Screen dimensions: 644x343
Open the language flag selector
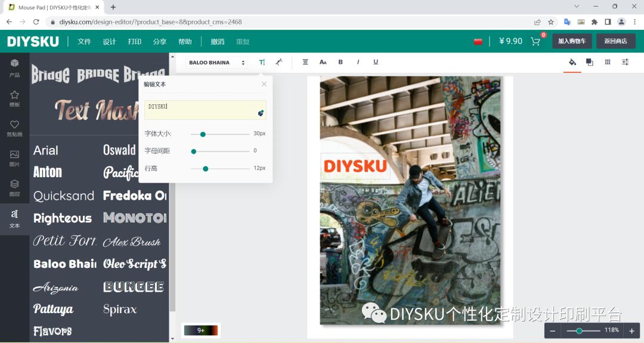478,42
